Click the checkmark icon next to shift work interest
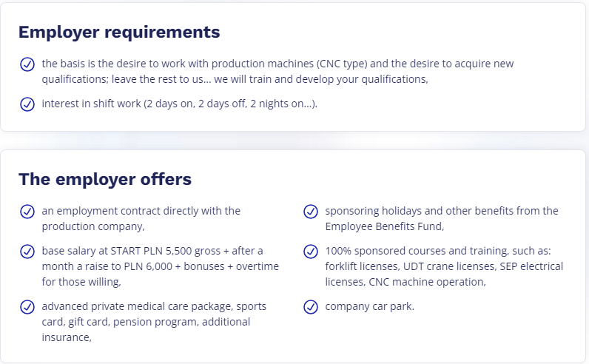The height and width of the screenshot is (364, 589). coord(27,104)
